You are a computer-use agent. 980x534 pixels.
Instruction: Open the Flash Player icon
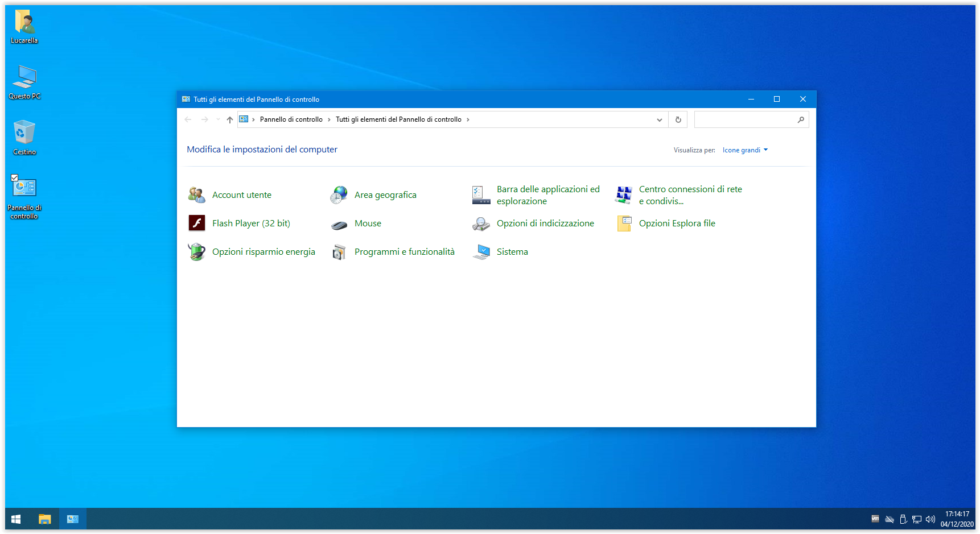[197, 223]
